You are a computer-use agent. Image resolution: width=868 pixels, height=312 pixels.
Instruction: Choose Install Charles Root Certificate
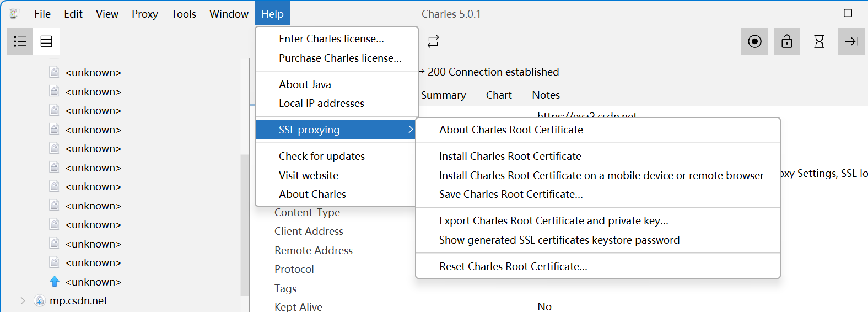pos(598,156)
